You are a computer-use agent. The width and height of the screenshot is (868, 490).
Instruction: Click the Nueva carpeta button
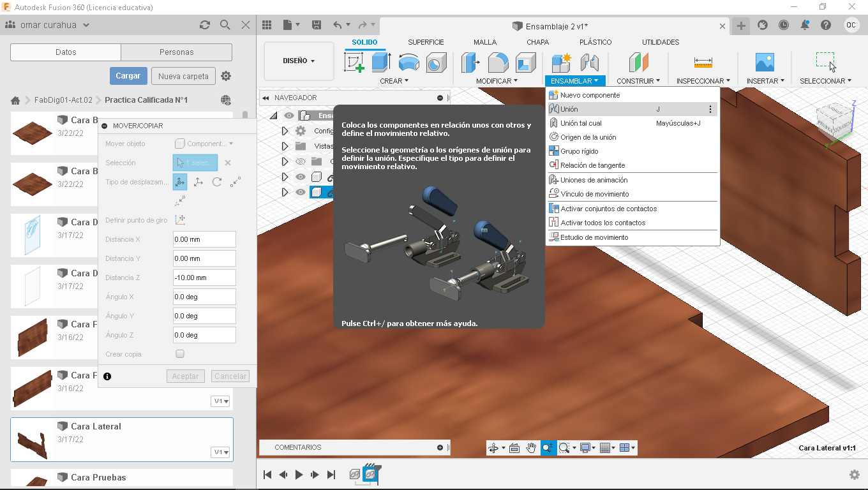(183, 76)
